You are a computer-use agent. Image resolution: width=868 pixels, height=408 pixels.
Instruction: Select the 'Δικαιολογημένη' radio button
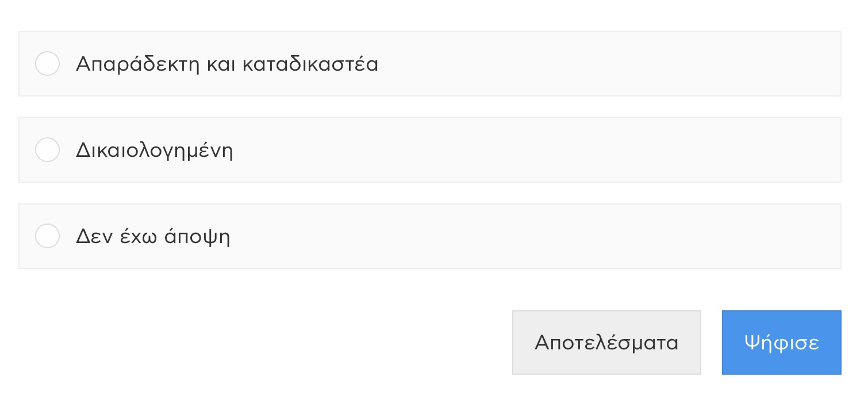(48, 150)
